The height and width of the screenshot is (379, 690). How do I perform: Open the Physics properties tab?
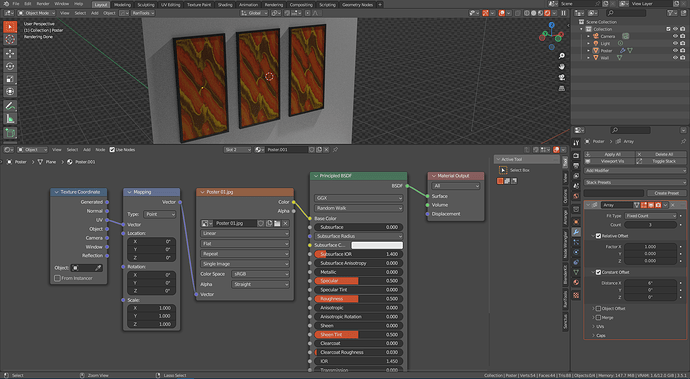tap(576, 252)
